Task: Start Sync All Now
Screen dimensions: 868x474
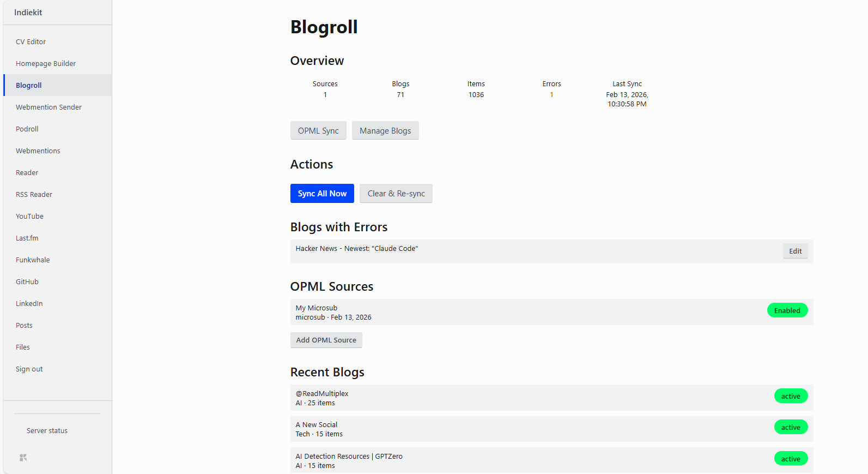Action: (322, 194)
